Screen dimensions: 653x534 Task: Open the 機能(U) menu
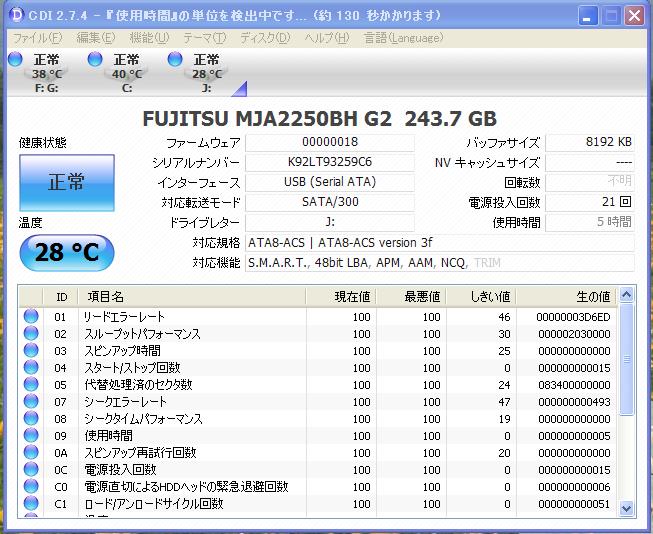point(148,37)
